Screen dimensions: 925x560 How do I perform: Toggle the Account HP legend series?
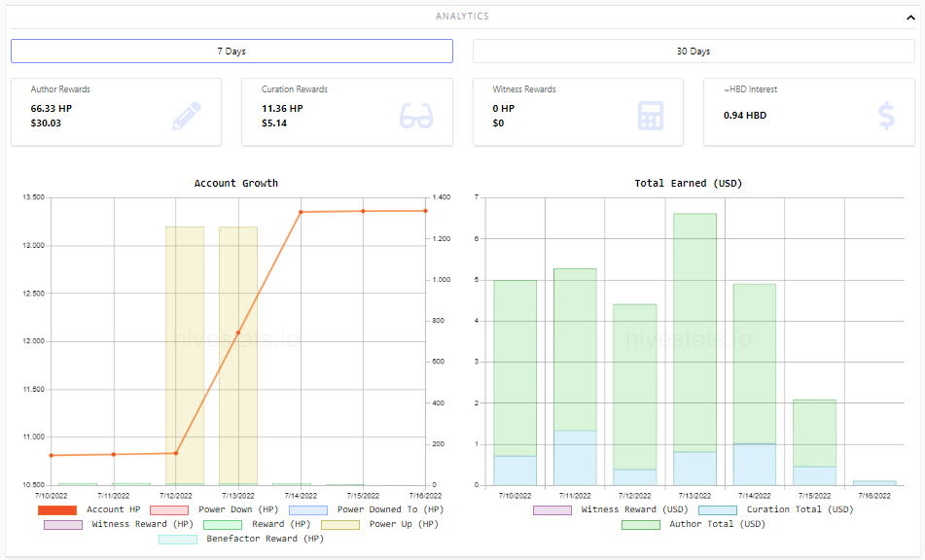click(x=89, y=509)
